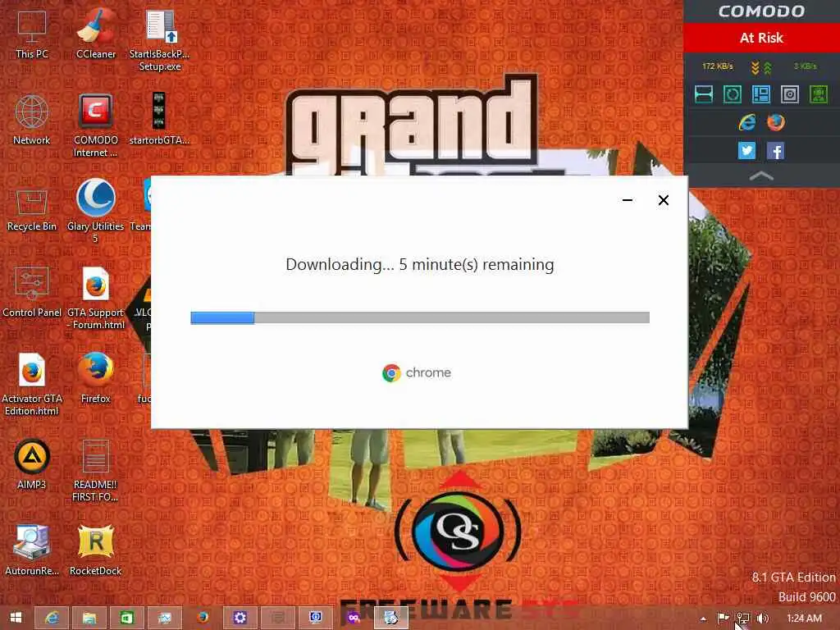840x630 pixels.
Task: Open the volume control in tray
Action: click(762, 618)
